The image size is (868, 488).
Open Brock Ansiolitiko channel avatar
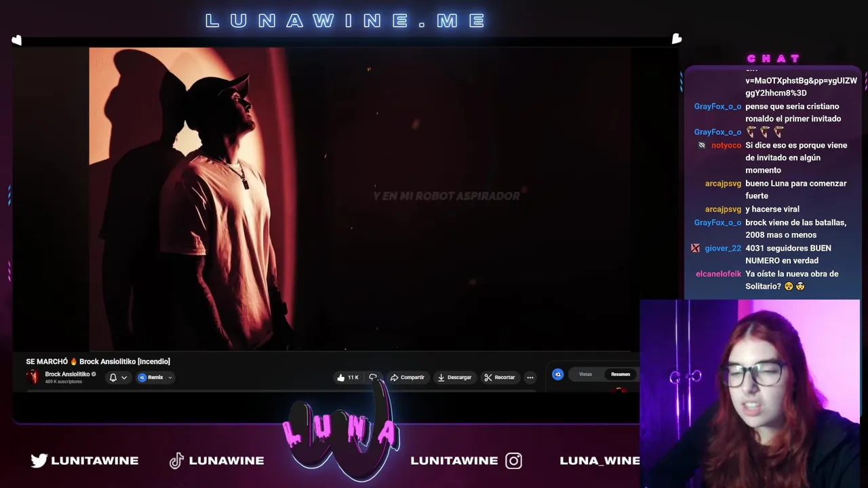click(33, 378)
